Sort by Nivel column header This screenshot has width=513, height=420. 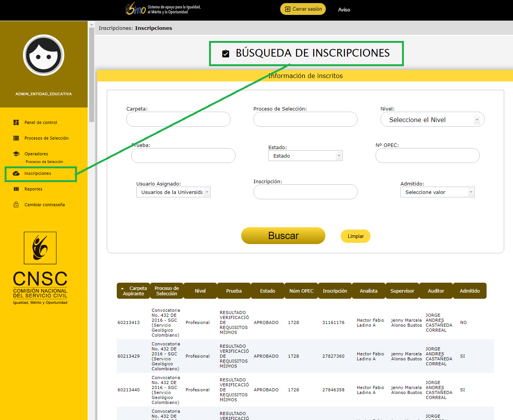tap(200, 291)
